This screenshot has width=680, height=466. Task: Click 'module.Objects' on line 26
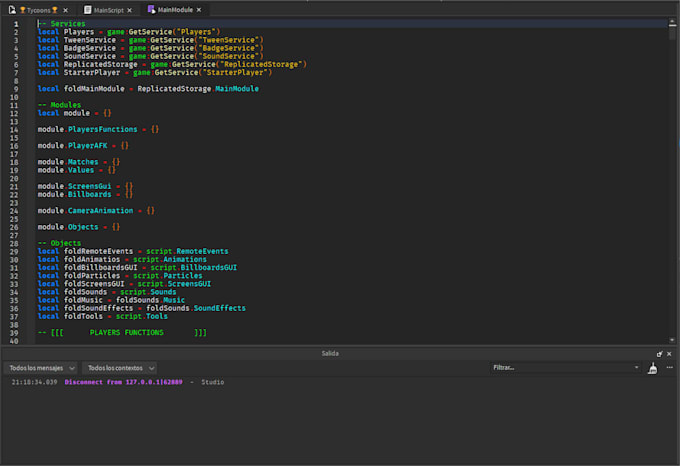coord(68,227)
